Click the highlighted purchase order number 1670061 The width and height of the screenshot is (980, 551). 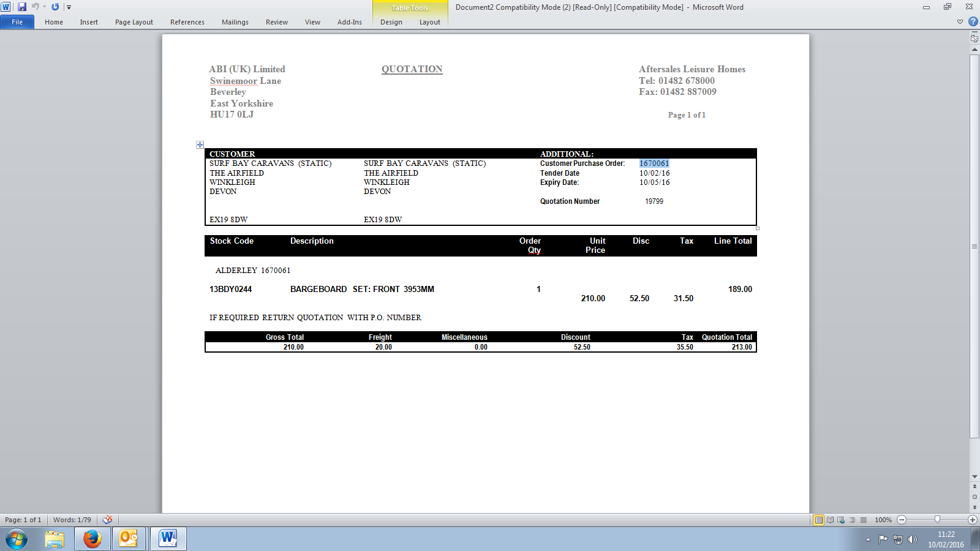pos(654,163)
